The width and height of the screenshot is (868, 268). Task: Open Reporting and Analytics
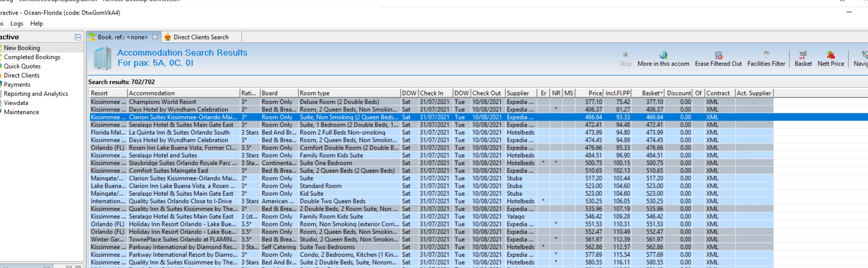coord(36,93)
